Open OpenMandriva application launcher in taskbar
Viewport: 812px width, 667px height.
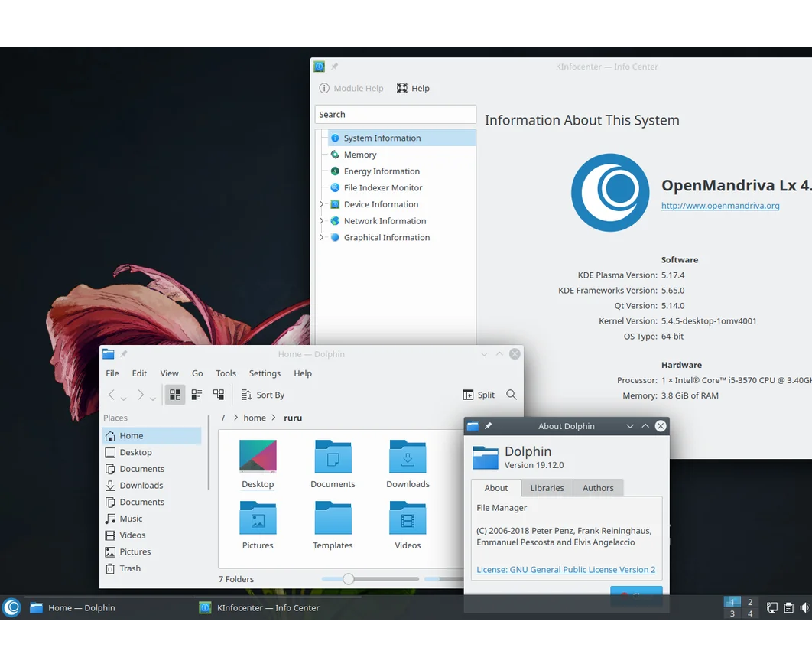click(11, 607)
